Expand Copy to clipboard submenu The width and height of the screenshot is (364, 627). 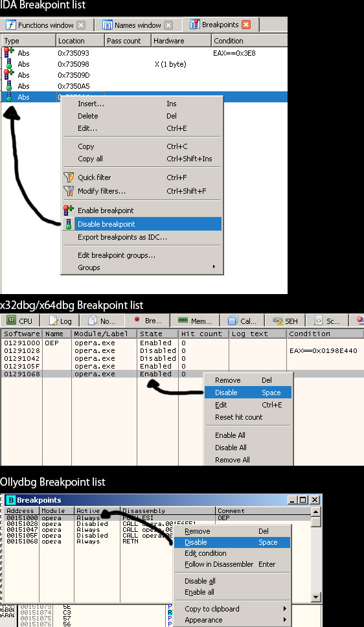click(x=232, y=609)
